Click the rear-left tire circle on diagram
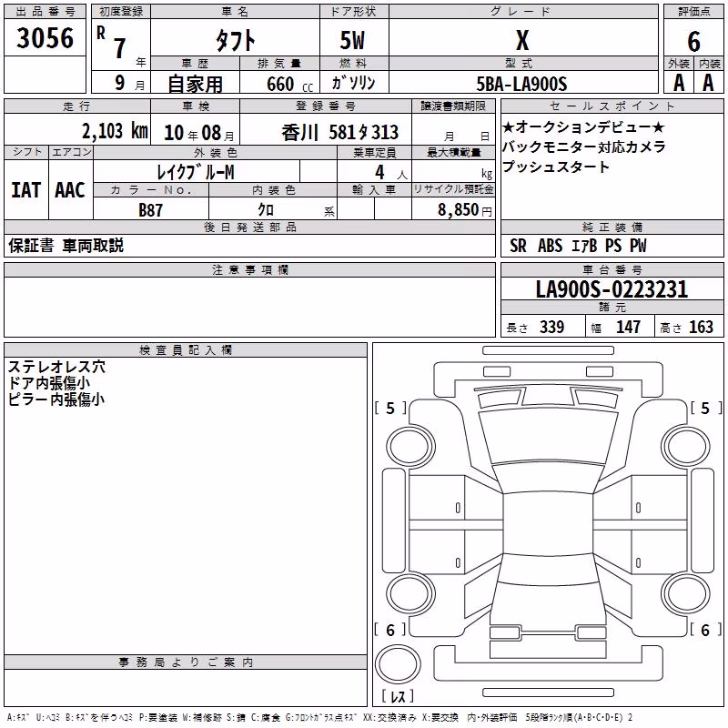 410,594
